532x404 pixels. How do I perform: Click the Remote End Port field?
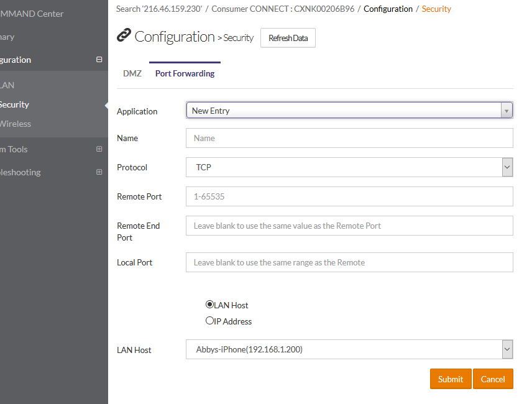(349, 226)
